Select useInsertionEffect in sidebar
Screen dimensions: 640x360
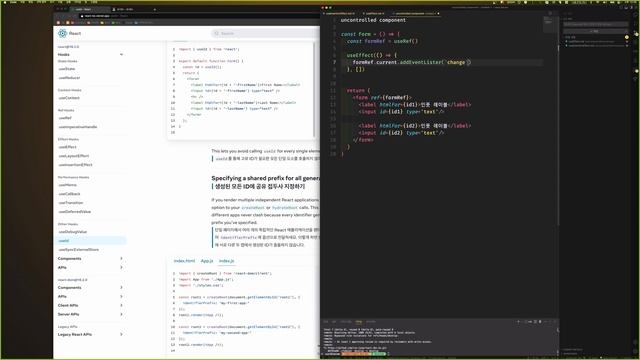76,165
